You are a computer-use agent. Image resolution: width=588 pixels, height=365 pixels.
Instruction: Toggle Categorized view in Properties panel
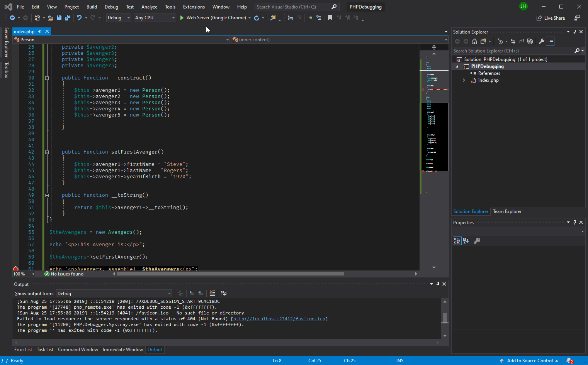[x=457, y=241]
